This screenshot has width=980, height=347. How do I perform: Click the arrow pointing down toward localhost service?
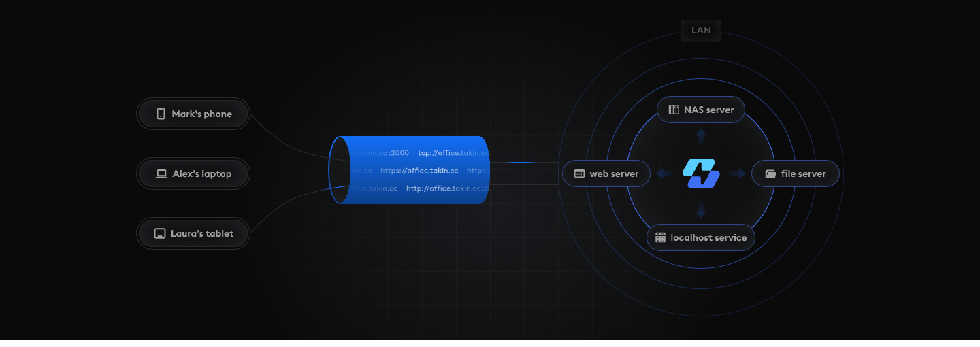click(x=701, y=210)
